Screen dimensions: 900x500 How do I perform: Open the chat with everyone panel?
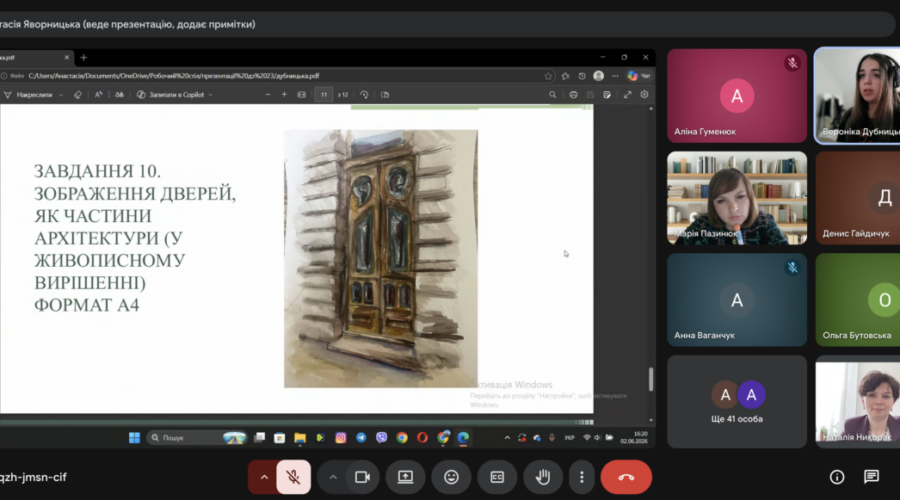(871, 477)
